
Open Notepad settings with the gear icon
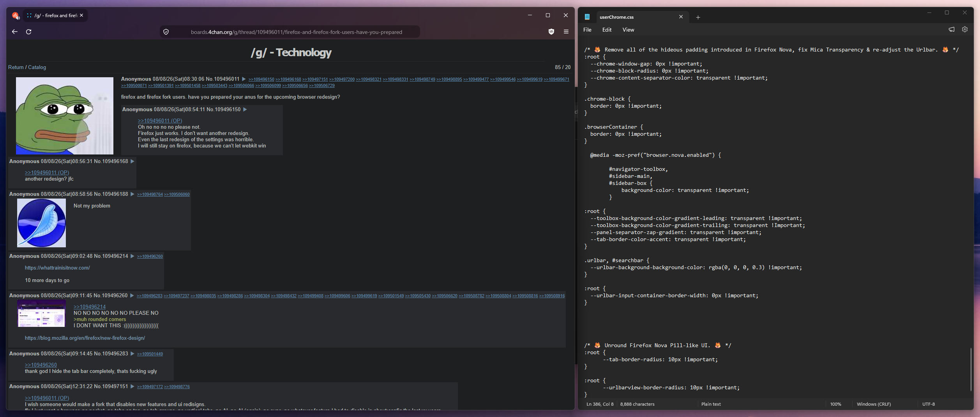coord(965,29)
